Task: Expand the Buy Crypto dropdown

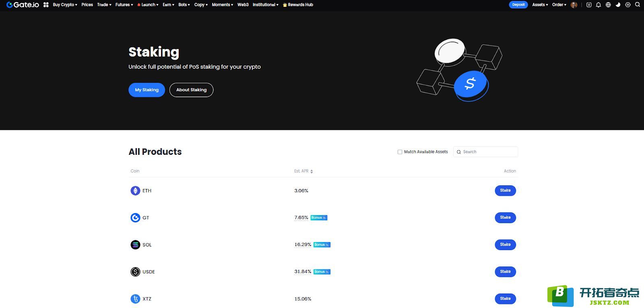Action: click(65, 5)
